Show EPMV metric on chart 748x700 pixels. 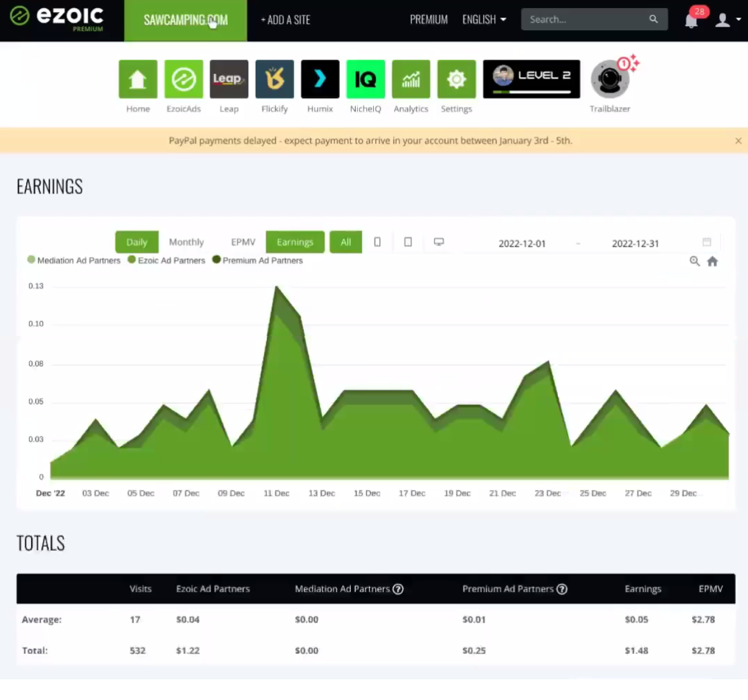tap(243, 242)
